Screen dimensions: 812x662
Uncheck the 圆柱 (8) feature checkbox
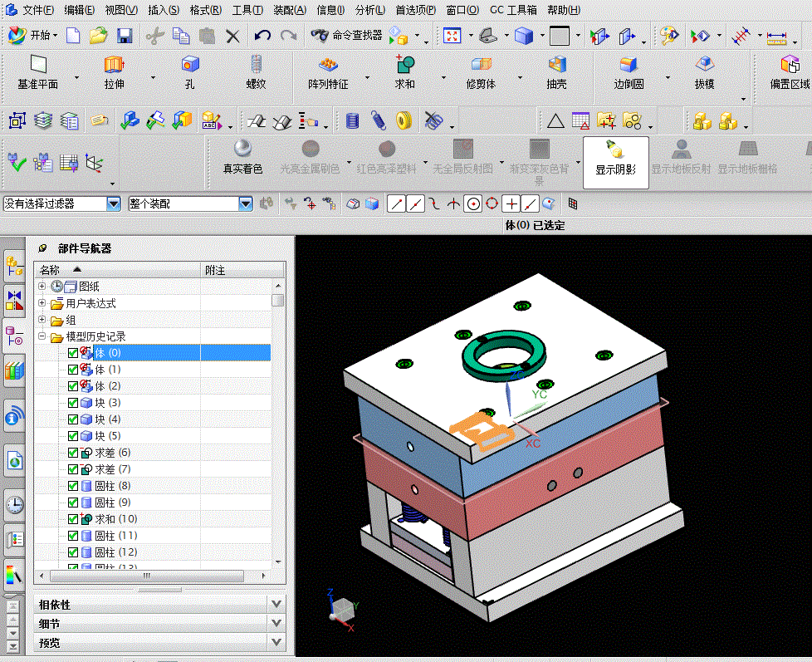pos(73,486)
